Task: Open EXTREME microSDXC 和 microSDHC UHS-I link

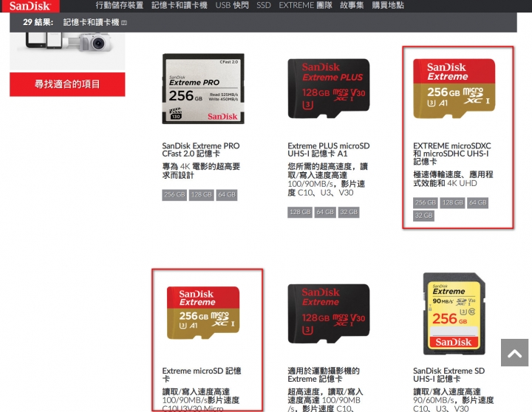Action: point(452,154)
